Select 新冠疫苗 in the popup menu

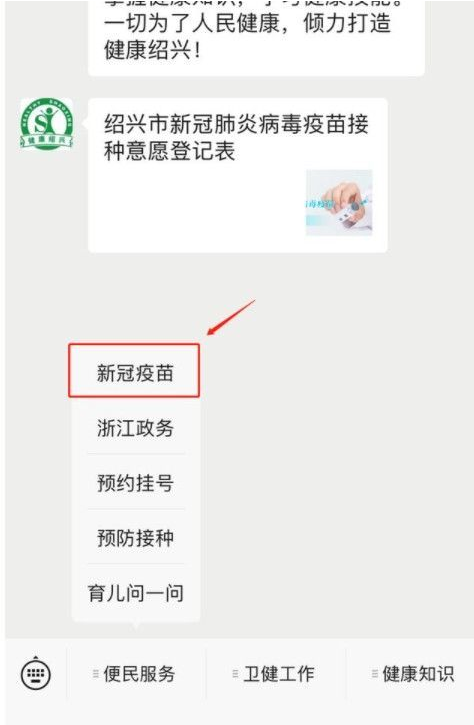pyautogui.click(x=135, y=372)
